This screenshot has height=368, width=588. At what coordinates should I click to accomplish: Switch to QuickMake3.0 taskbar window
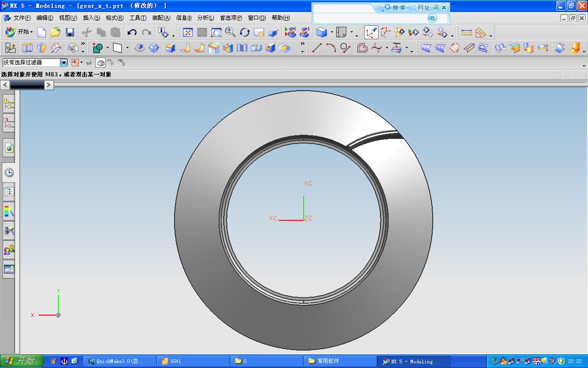click(119, 361)
